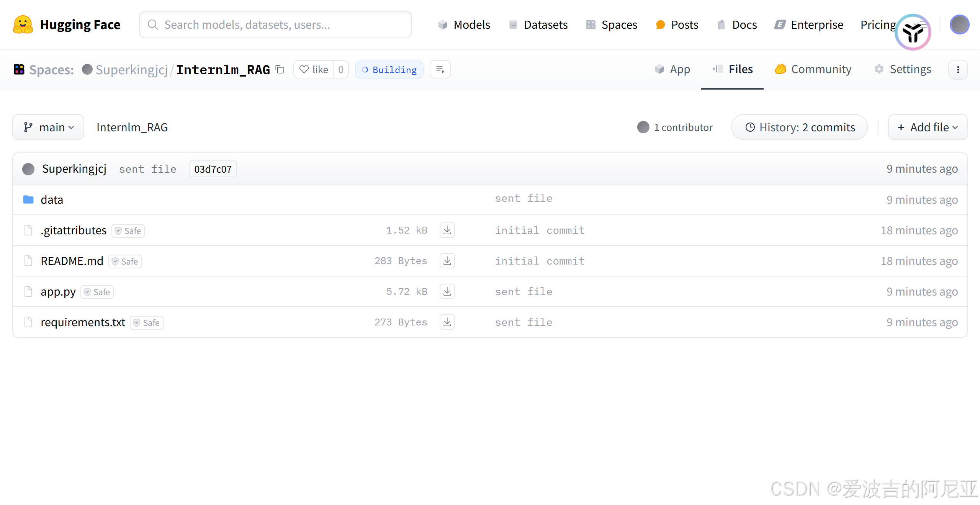Open the user profile avatar menu

[x=959, y=25]
